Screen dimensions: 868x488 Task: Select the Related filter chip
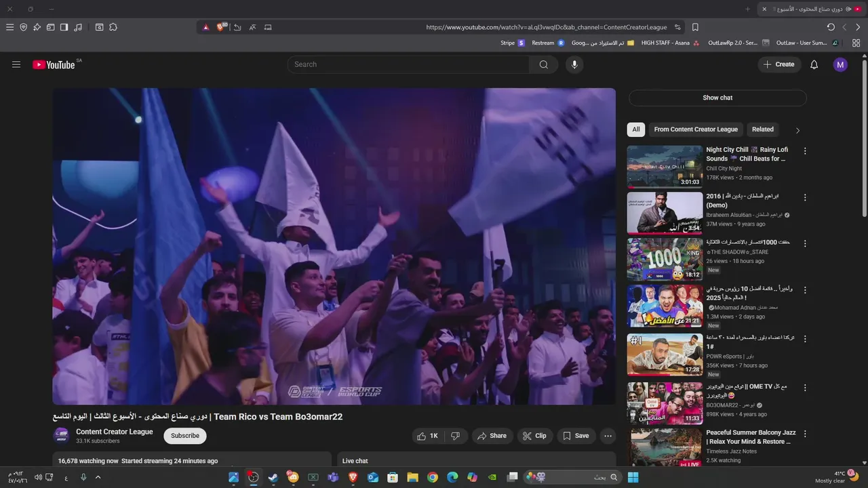click(x=762, y=129)
